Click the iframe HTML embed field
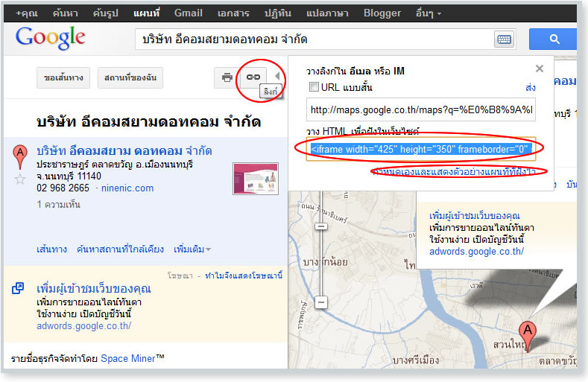This screenshot has width=588, height=382. [421, 149]
